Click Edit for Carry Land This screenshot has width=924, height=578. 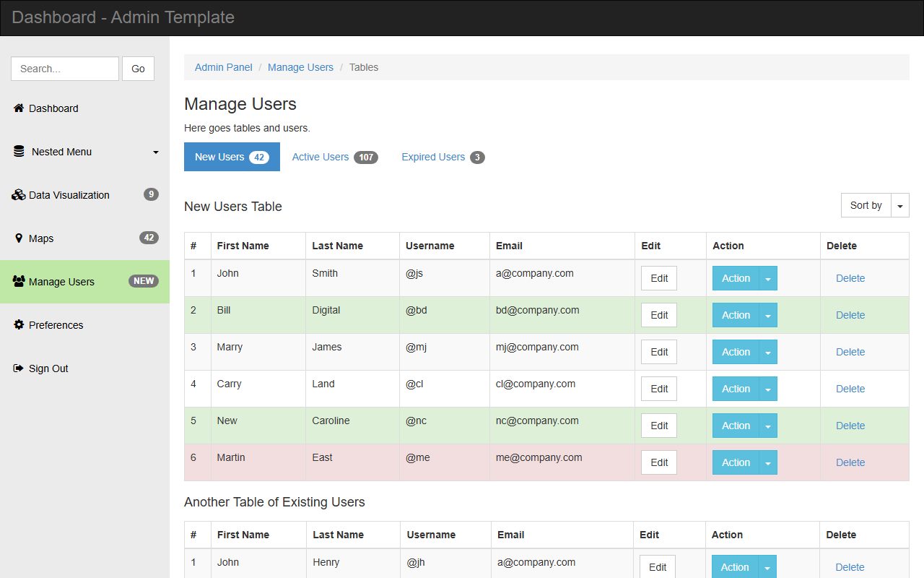(659, 389)
